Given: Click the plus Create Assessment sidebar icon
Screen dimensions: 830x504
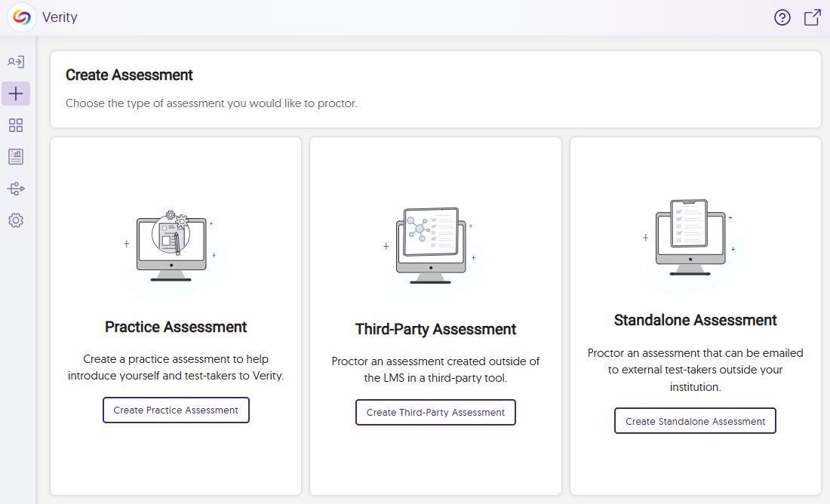Looking at the screenshot, I should point(16,94).
